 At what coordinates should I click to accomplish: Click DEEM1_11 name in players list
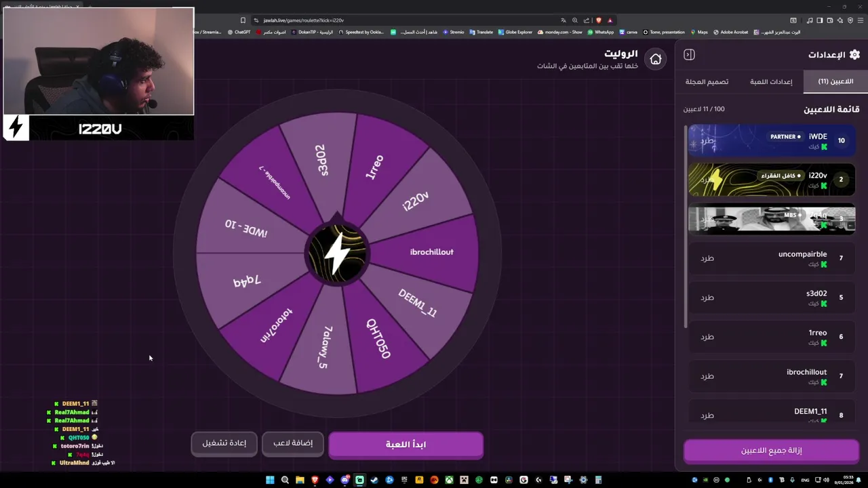point(810,411)
